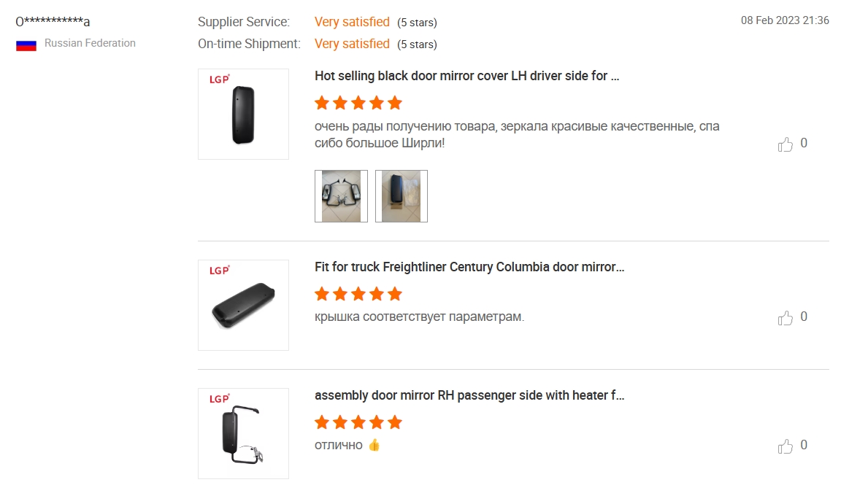This screenshot has height=485, width=868.
Task: View customer photo of single mirror cover
Action: [402, 196]
